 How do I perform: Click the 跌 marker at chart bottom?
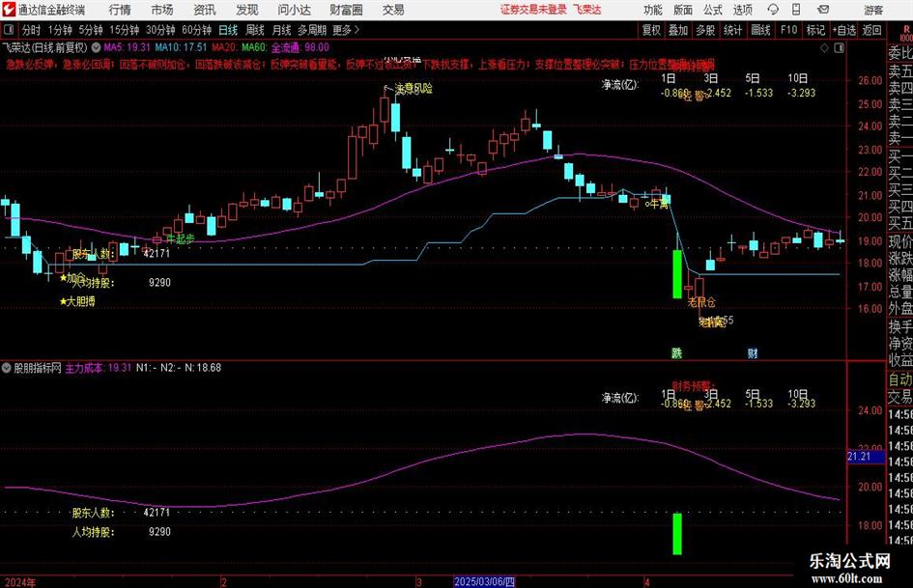coord(676,352)
